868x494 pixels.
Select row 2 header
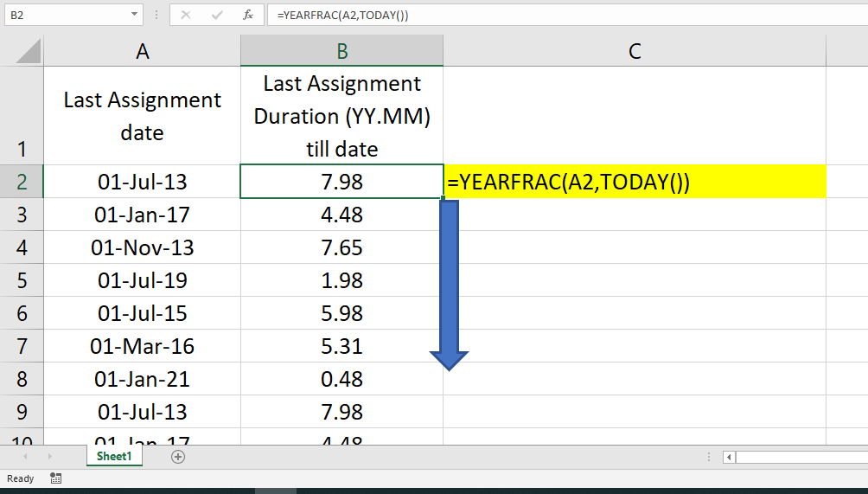pyautogui.click(x=22, y=181)
